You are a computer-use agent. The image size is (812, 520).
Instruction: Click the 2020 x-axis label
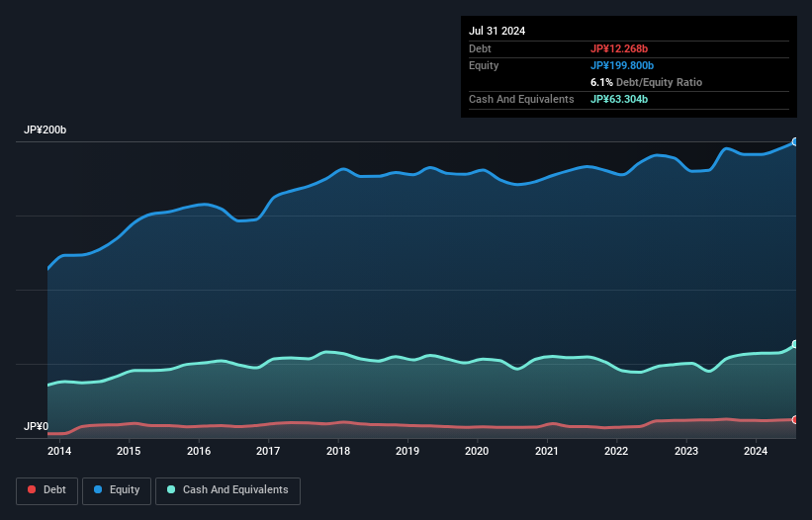(477, 451)
